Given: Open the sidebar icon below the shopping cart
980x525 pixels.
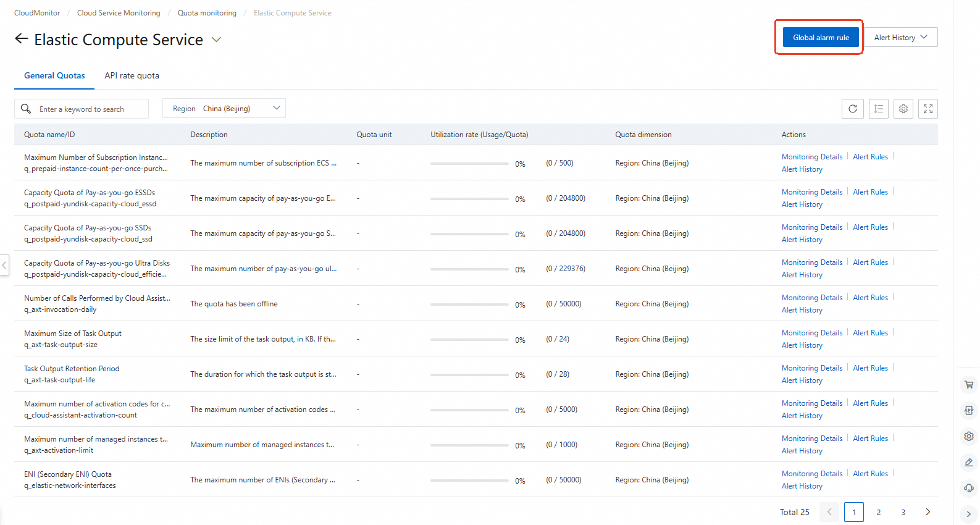Looking at the screenshot, I should point(969,410).
